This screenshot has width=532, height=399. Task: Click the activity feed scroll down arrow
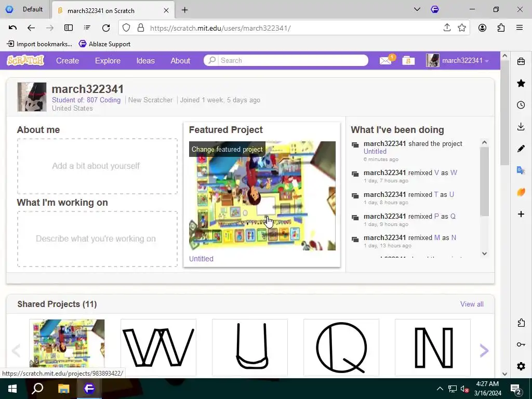click(x=484, y=254)
